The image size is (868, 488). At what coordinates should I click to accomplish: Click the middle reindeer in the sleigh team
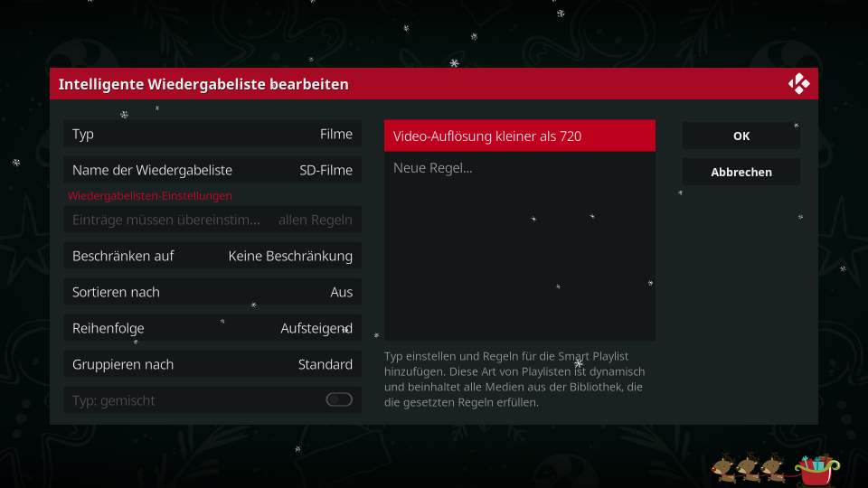point(748,468)
